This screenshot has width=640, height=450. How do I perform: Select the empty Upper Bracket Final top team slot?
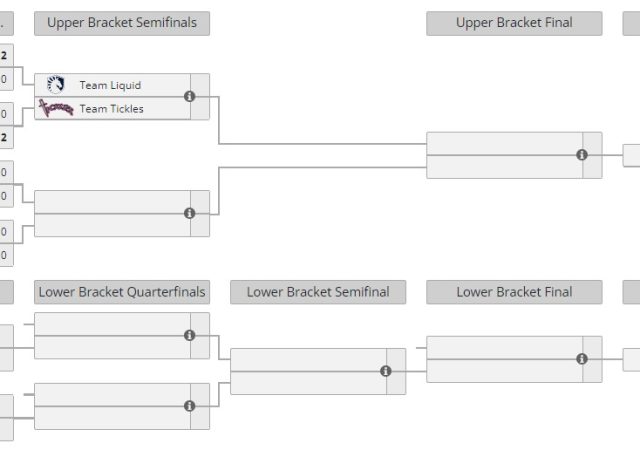[x=504, y=144]
